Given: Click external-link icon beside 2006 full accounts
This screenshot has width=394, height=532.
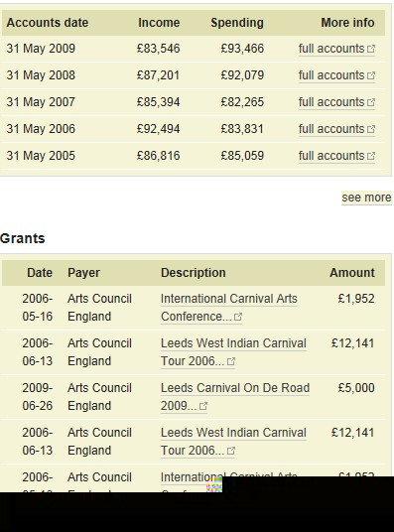Looking at the screenshot, I should pyautogui.click(x=371, y=129).
